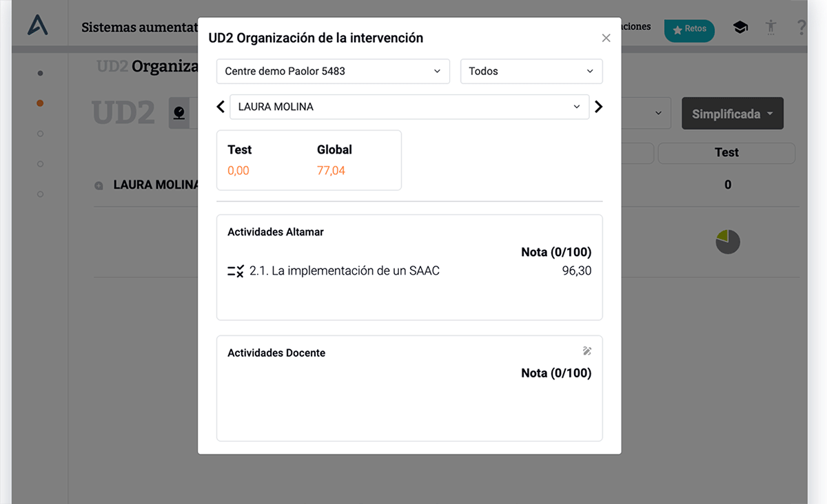827x504 pixels.
Task: Click the help question mark icon
Action: coord(802,28)
